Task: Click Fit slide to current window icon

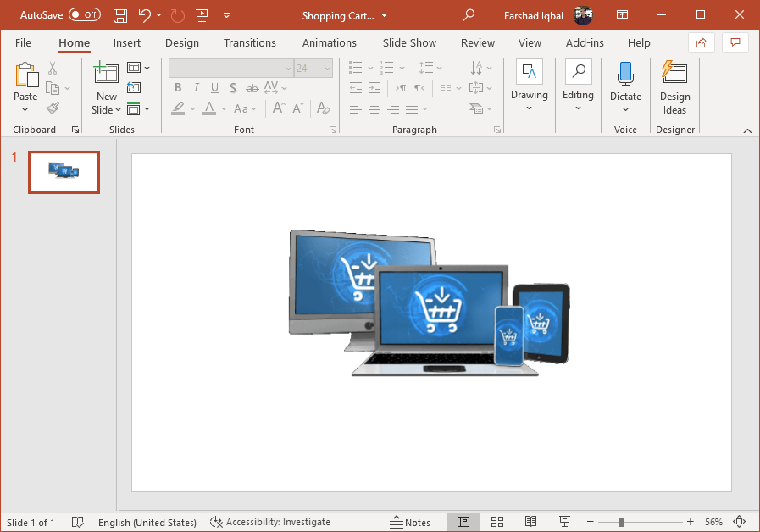Action: [x=739, y=522]
